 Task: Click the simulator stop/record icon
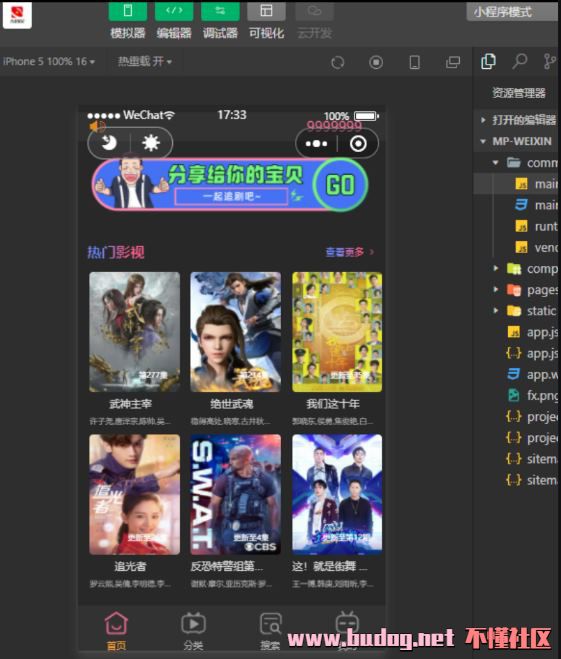pyautogui.click(x=376, y=63)
